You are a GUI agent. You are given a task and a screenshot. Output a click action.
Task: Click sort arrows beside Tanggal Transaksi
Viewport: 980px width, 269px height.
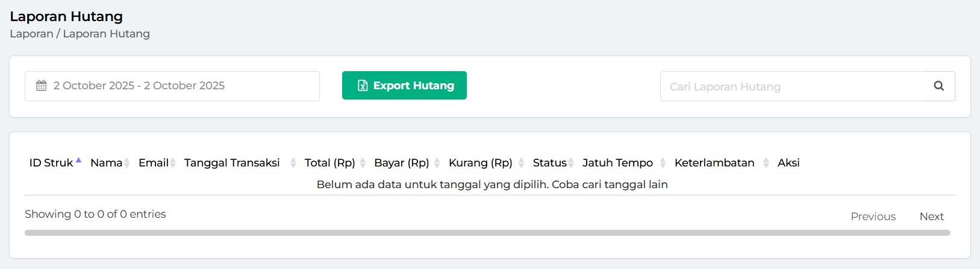point(293,163)
